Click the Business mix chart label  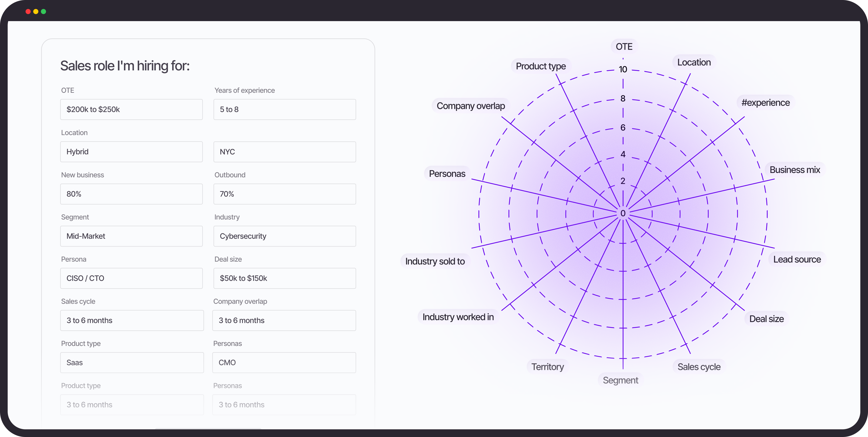pyautogui.click(x=794, y=170)
